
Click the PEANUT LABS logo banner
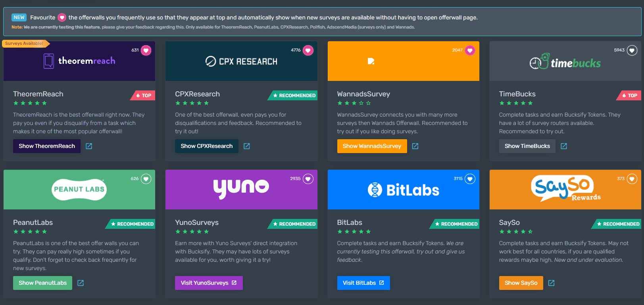79,190
